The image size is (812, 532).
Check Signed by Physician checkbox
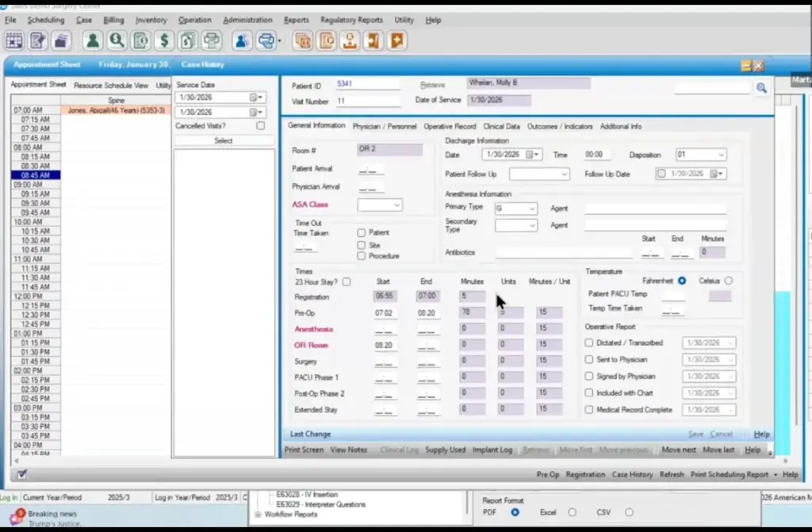click(x=589, y=376)
